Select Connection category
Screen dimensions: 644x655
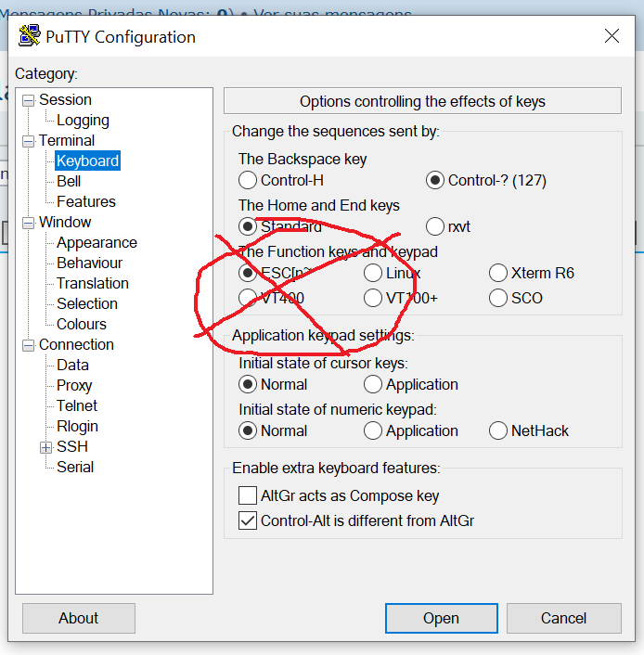(x=76, y=345)
